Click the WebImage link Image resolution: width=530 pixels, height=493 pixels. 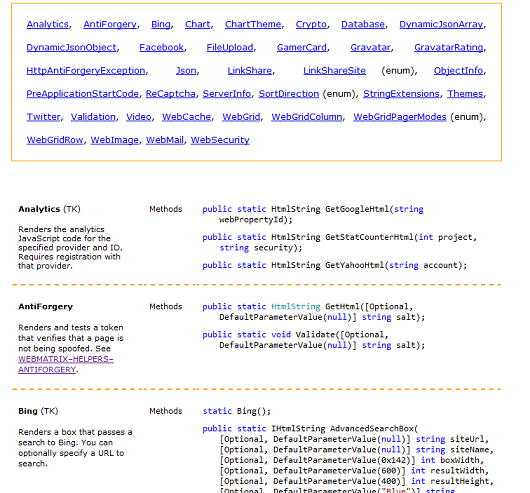115,140
